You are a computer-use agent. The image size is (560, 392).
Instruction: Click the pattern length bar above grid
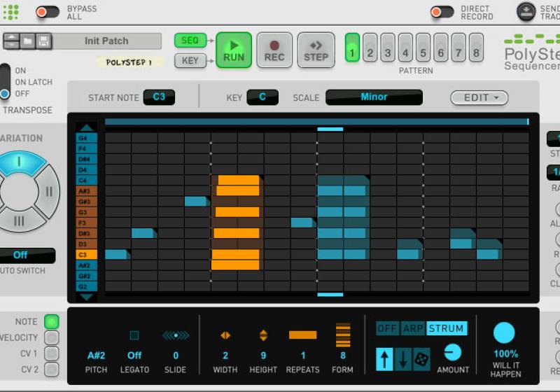coord(317,122)
